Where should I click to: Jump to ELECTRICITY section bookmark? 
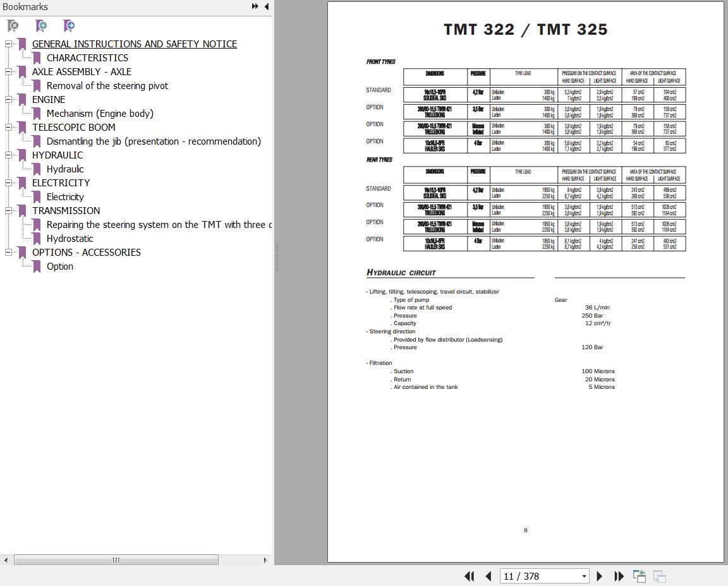coord(61,182)
